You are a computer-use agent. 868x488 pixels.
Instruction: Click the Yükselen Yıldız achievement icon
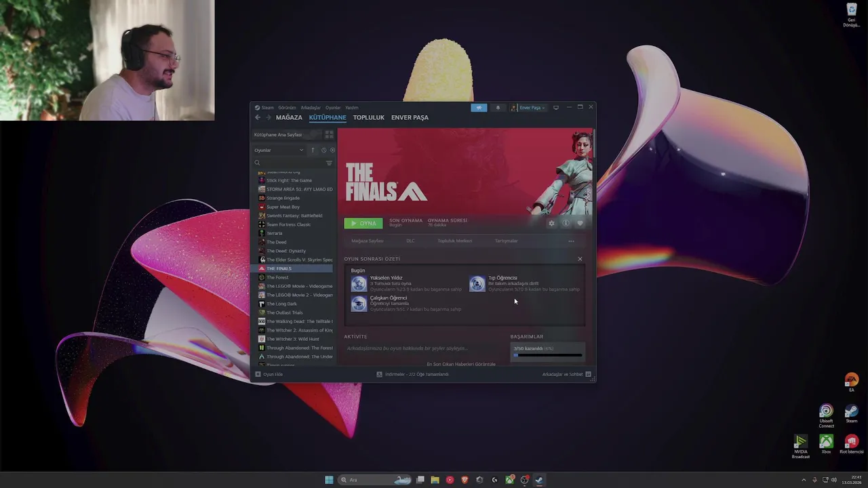[359, 283]
